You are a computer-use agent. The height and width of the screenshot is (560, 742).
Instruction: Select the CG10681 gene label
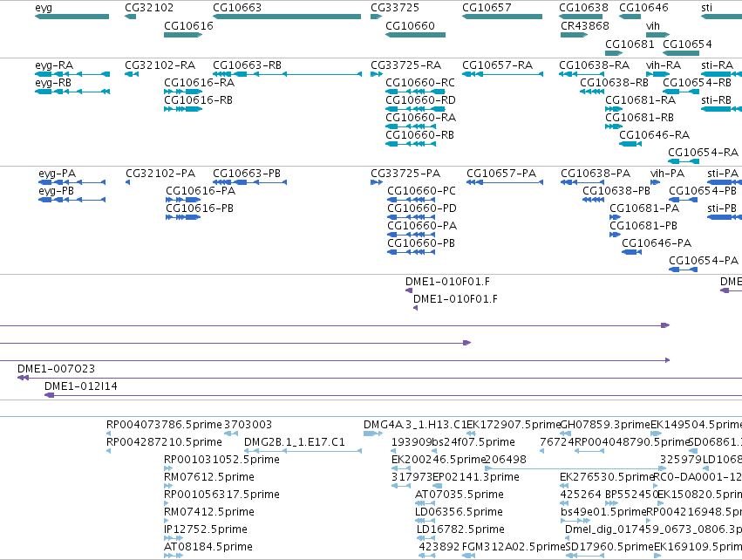[630, 44]
